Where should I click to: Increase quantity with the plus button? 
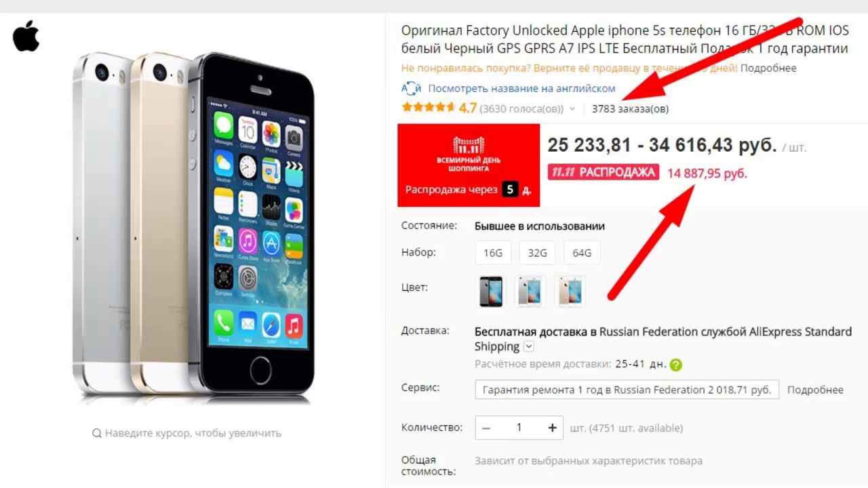coord(552,428)
